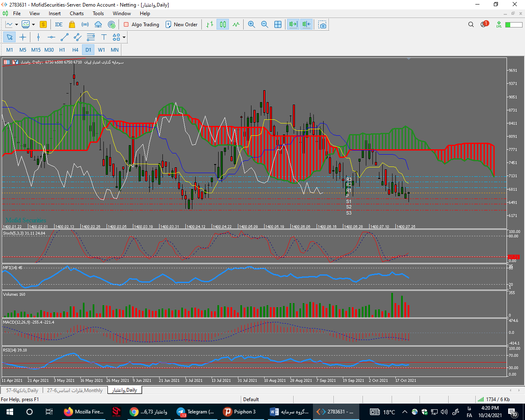This screenshot has width=525, height=420.
Task: Select the Fibonacci retracement tool
Action: pyautogui.click(x=91, y=37)
